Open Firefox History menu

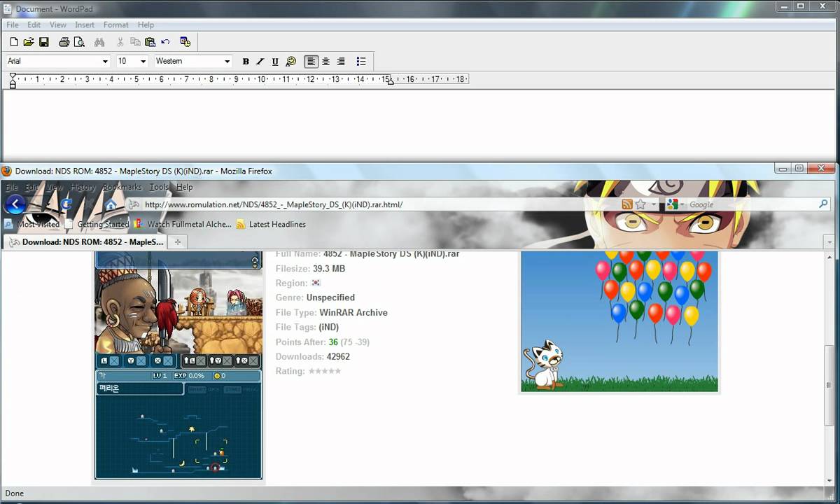coord(83,187)
